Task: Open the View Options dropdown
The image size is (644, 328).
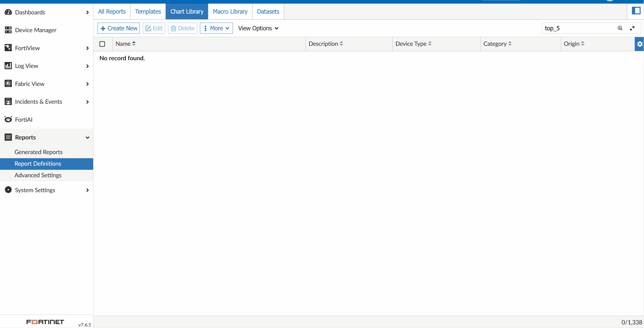Action: coord(258,28)
